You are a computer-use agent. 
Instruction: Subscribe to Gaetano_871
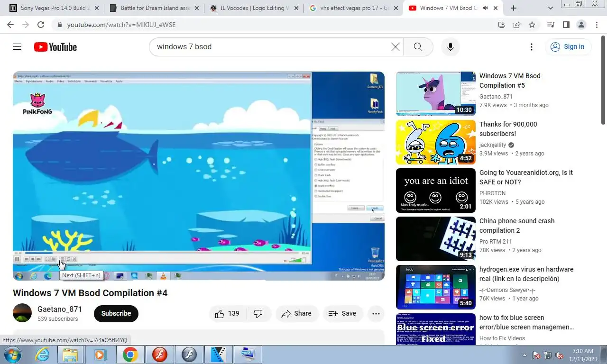coord(116,314)
